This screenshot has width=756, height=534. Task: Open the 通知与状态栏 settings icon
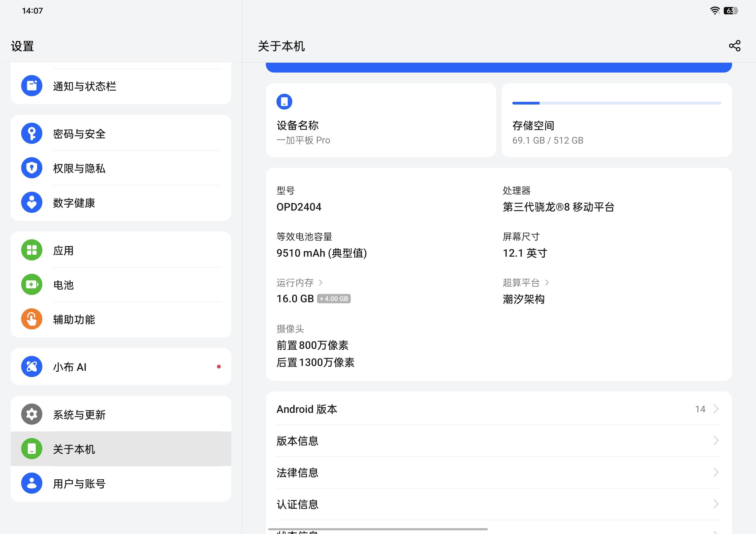click(x=31, y=86)
